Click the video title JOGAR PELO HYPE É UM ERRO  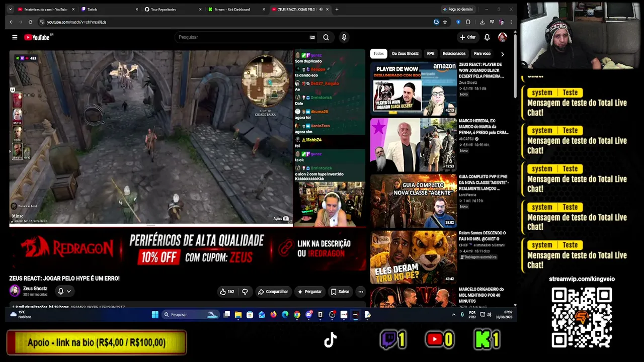click(x=64, y=278)
